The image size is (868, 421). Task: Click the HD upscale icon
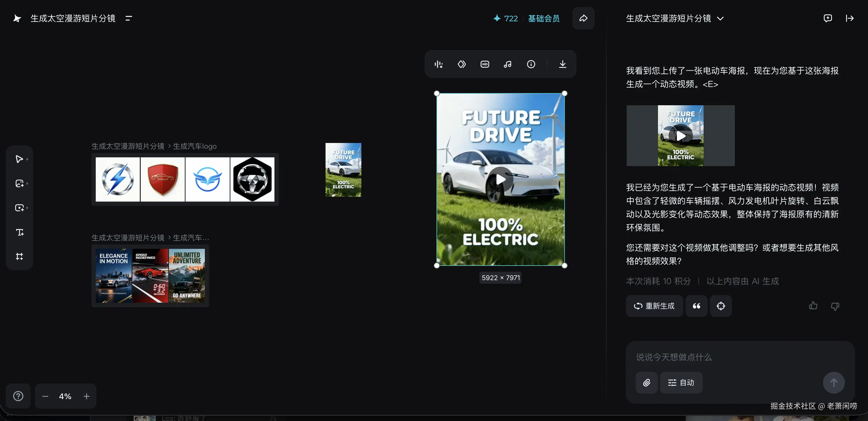click(484, 64)
